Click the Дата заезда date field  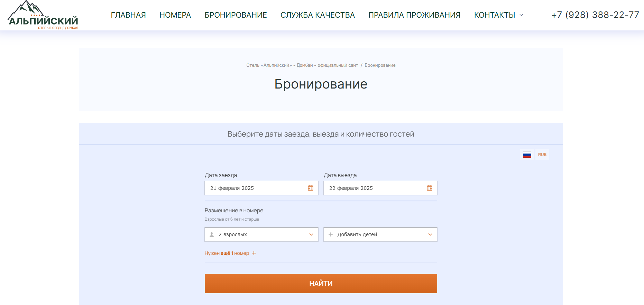click(x=256, y=188)
